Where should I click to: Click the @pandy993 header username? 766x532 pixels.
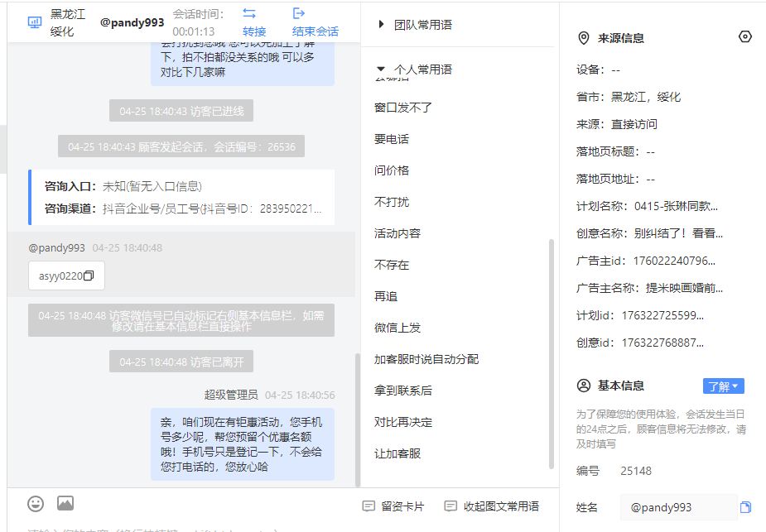tap(132, 22)
